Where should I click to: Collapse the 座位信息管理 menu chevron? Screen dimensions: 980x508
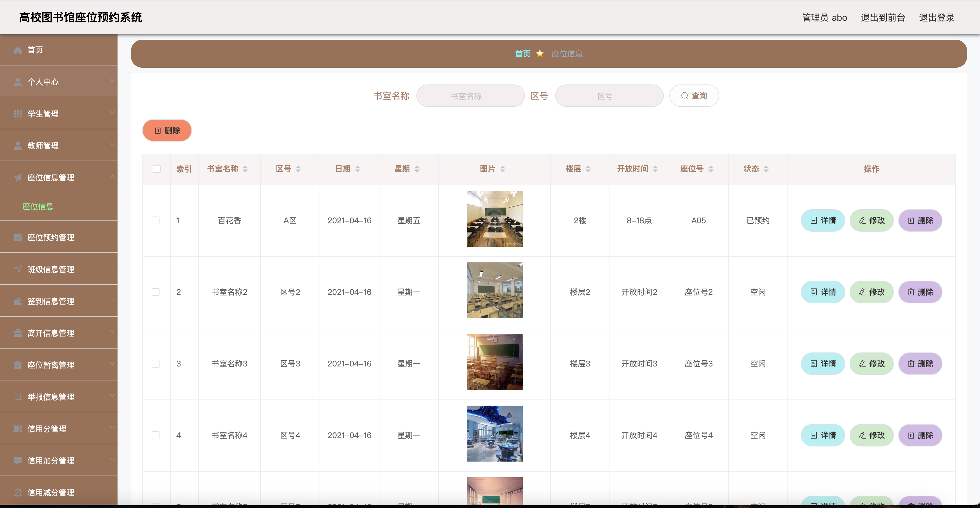coord(112,177)
